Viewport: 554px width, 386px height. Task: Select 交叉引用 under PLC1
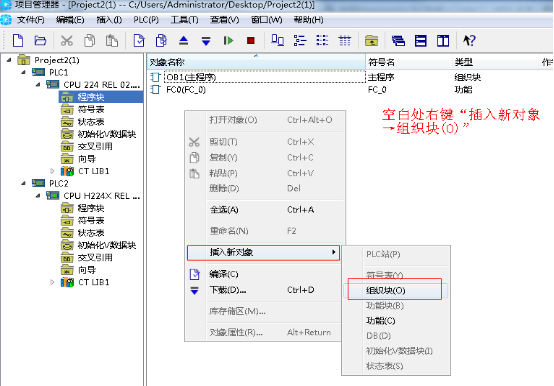[x=95, y=147]
